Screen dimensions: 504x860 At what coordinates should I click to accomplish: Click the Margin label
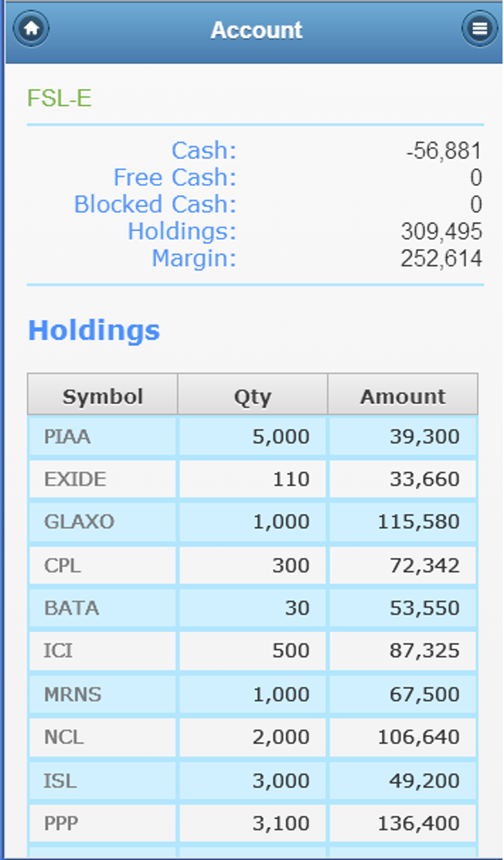click(194, 258)
